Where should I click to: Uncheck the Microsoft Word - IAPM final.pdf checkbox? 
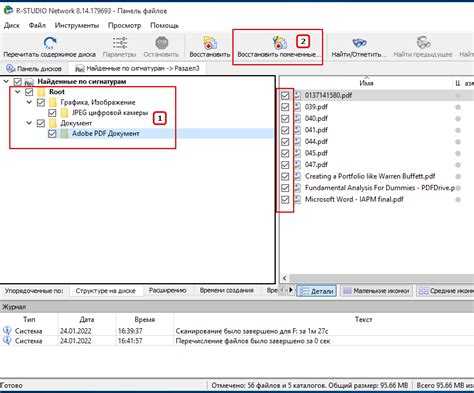click(285, 199)
